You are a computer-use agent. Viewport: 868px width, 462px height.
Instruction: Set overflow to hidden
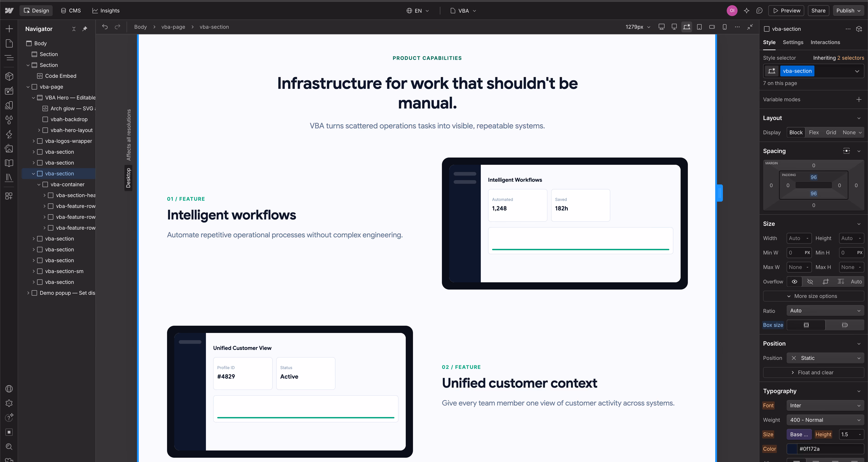810,281
